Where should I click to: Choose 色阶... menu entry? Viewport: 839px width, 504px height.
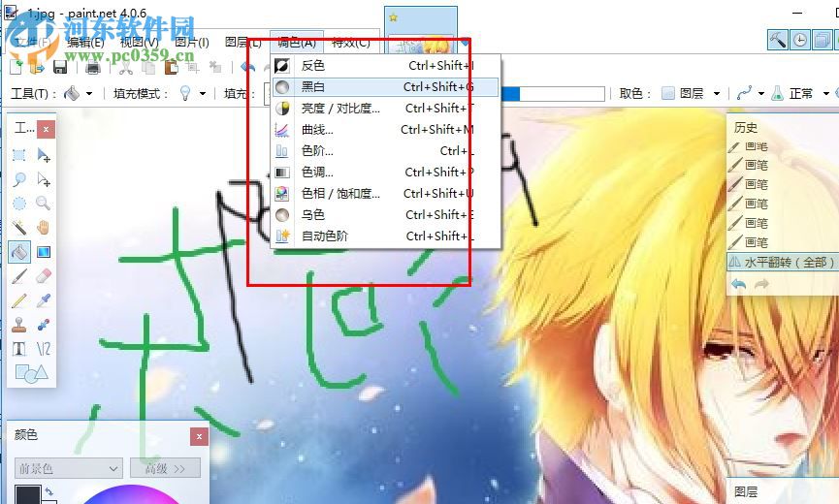coord(386,151)
